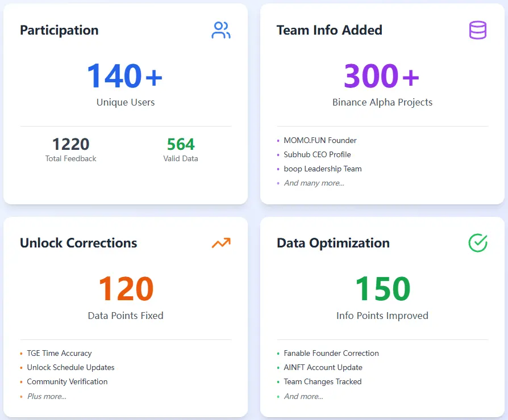Click TGE Time Accuracy list item
This screenshot has height=420, width=508.
(x=59, y=353)
